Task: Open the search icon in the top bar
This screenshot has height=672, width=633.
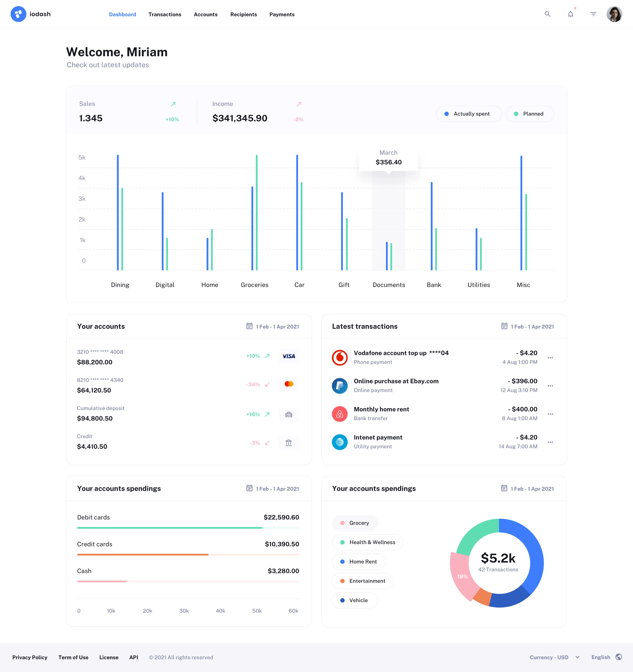Action: coord(548,14)
